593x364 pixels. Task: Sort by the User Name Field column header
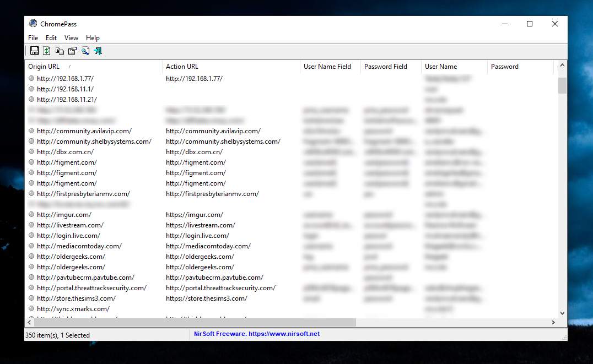point(330,67)
